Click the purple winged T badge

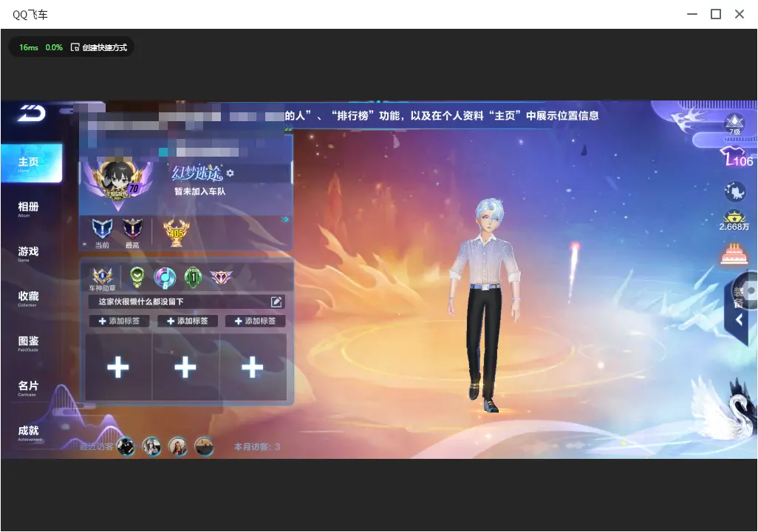(x=221, y=276)
